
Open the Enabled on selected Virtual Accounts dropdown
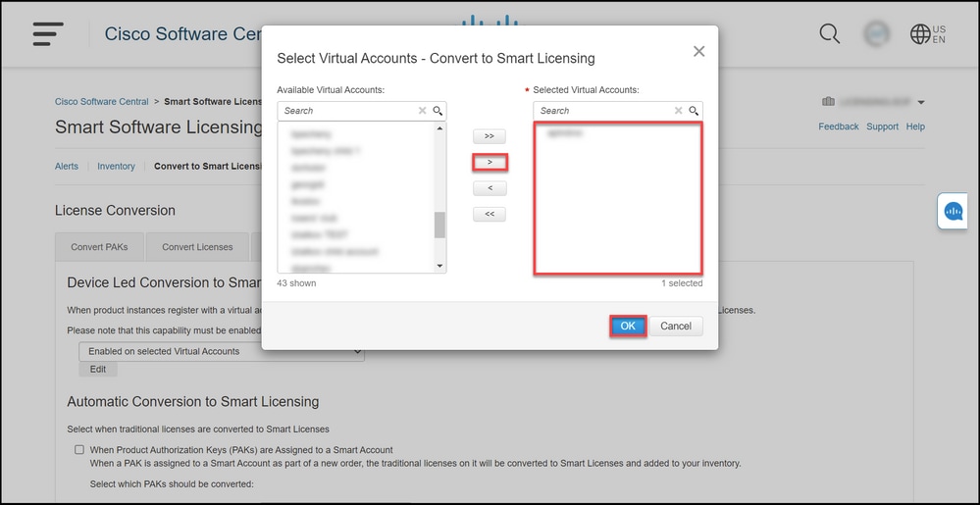pos(222,351)
